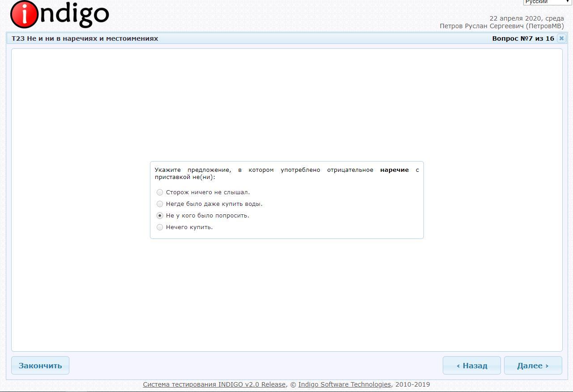This screenshot has height=392, width=573.
Task: Select answer "Нечего купить."
Action: point(159,227)
